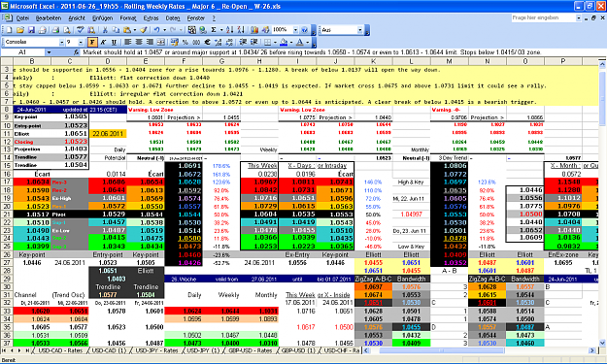Click Decrease Indent icon

point(243,42)
